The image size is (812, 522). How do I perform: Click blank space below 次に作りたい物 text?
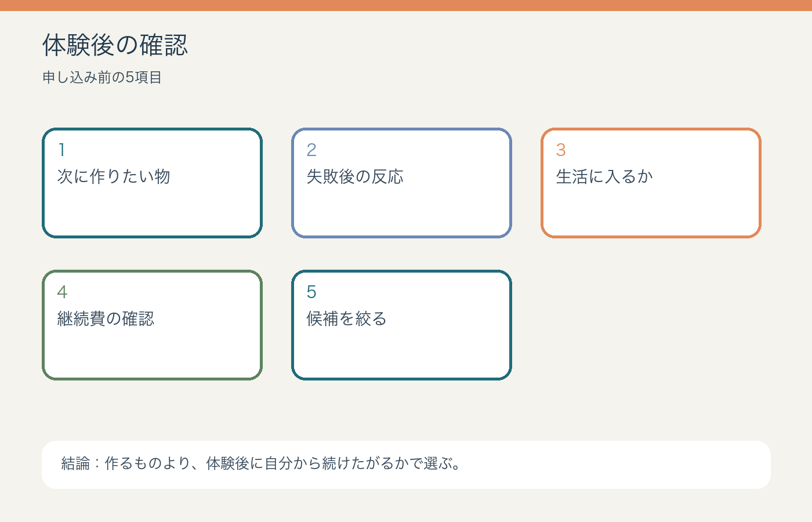point(152,212)
